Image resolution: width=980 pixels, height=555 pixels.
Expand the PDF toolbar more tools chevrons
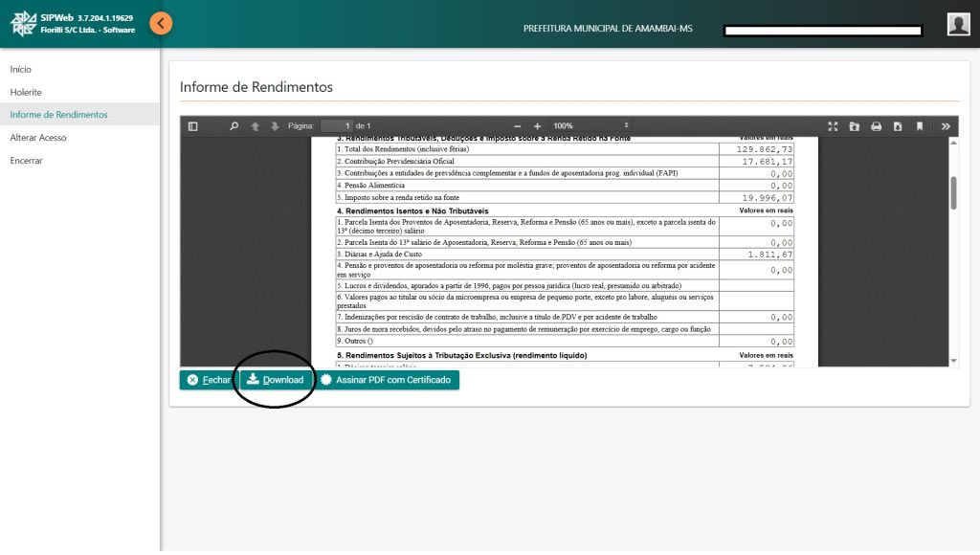click(x=946, y=126)
